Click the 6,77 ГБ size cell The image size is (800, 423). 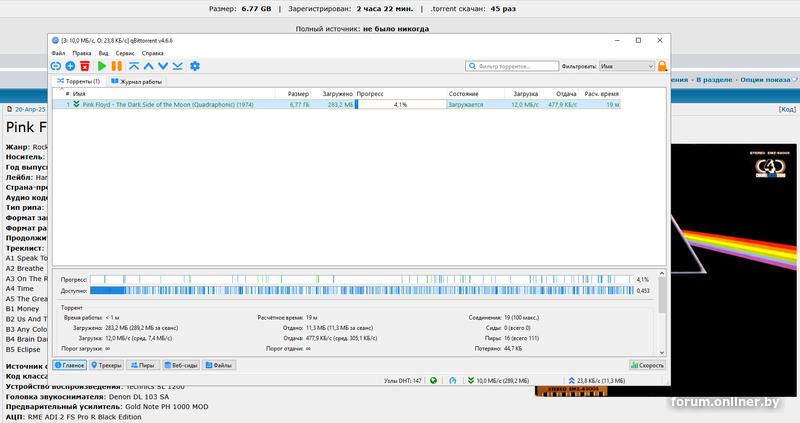coord(299,104)
